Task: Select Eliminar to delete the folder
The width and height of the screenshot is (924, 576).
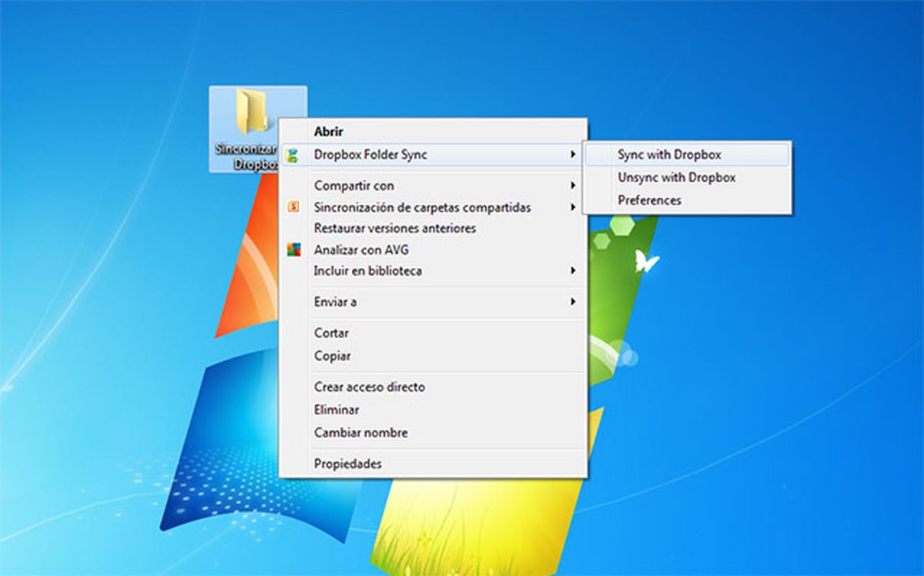Action: (336, 410)
